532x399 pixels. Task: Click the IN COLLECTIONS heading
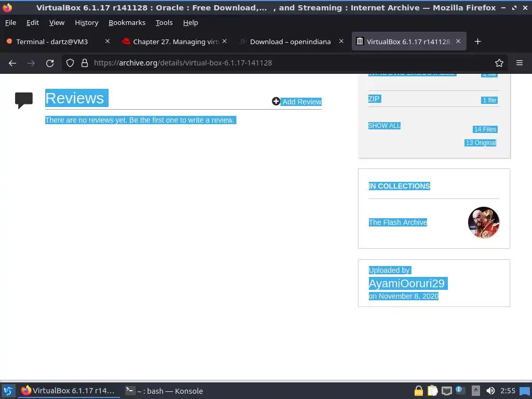point(400,186)
